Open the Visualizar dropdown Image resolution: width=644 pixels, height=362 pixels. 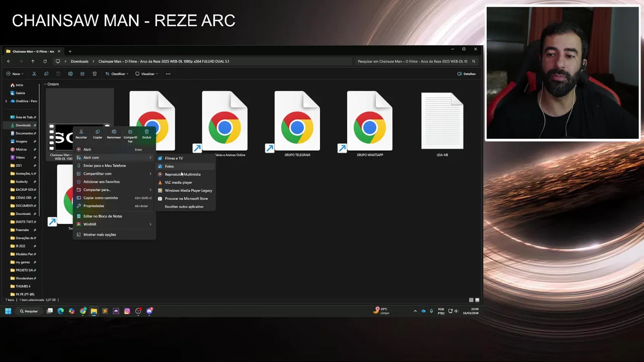(146, 74)
